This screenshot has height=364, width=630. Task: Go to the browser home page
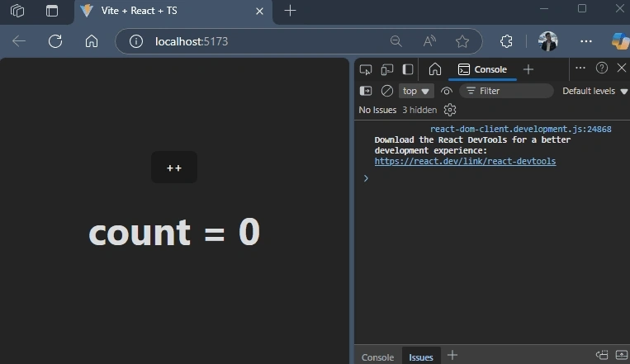(x=92, y=41)
